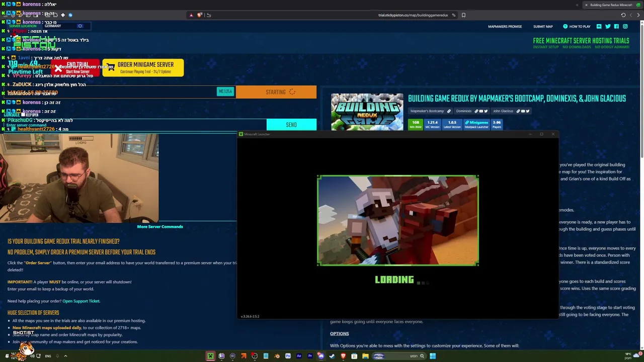Open the Open Support Ticket link
This screenshot has width=644, height=362.
(x=81, y=301)
